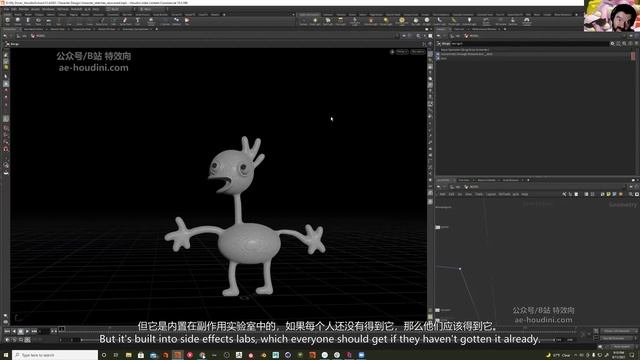
Task: Open the Performance Monitor pane tab
Action: coord(483,29)
